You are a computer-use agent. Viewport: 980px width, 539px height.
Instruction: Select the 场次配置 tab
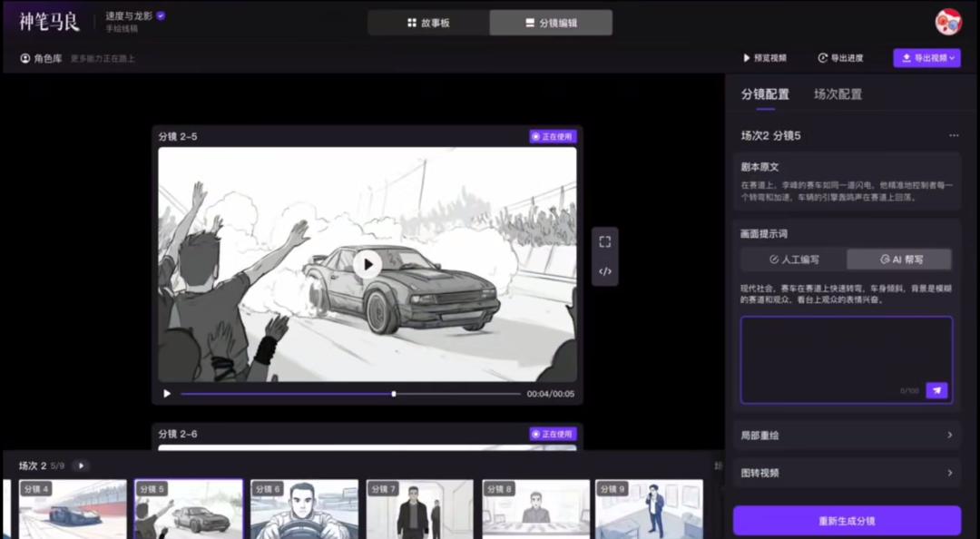pyautogui.click(x=838, y=94)
